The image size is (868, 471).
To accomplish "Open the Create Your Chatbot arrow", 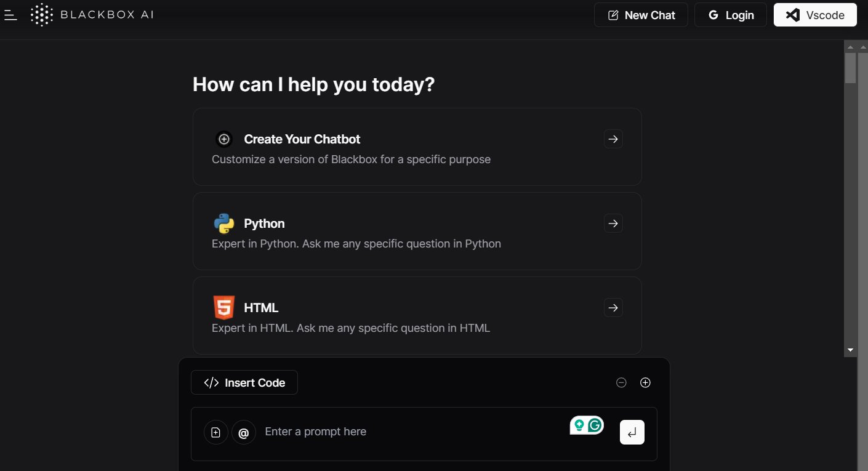I will pyautogui.click(x=613, y=139).
